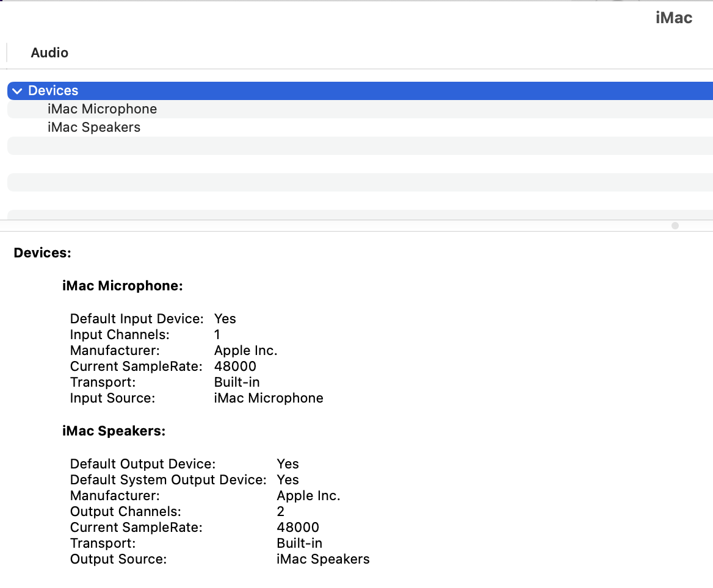Click the Yes value for Default Input Device

tap(225, 318)
